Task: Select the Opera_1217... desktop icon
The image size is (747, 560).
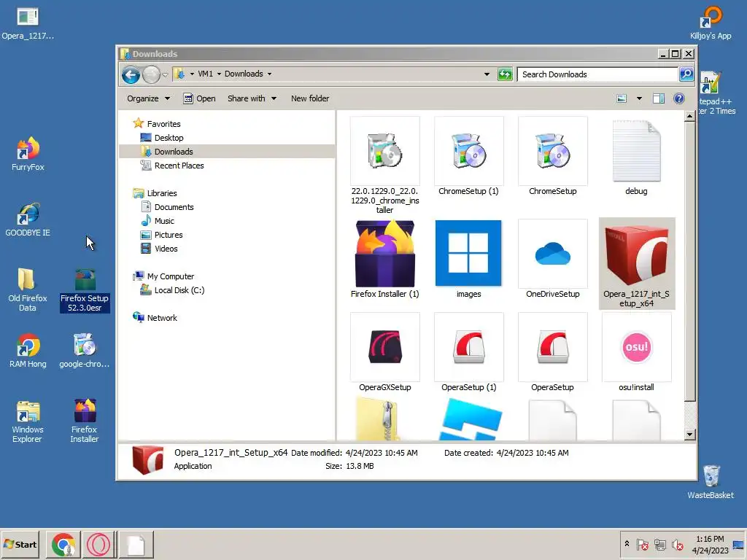Action: click(28, 23)
